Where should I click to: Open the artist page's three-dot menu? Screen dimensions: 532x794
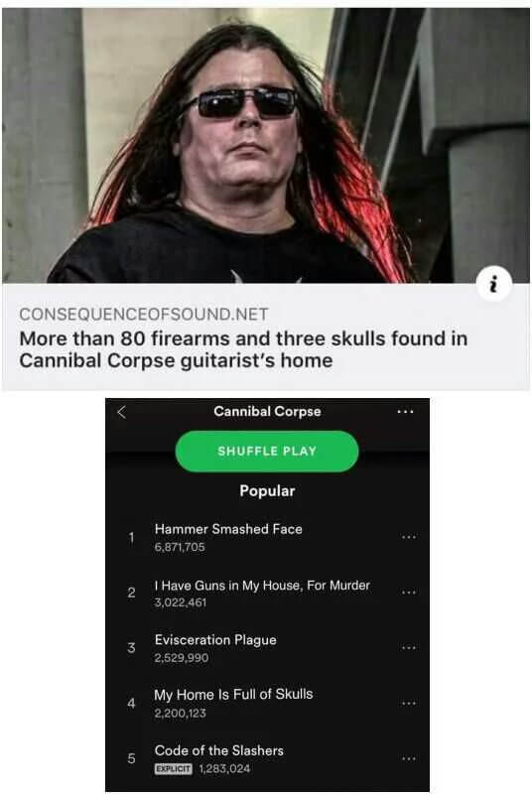405,412
